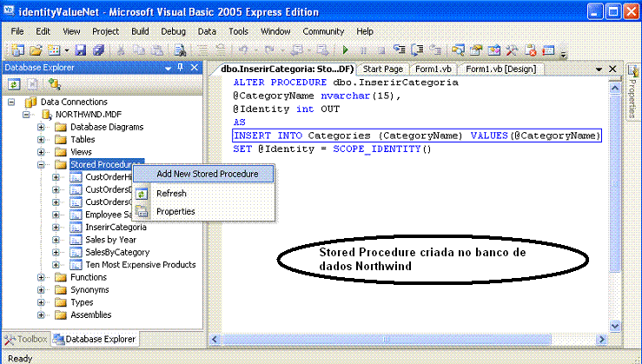Close the Database Explorer panel
Viewport: 642px width, 364px height.
pos(195,68)
